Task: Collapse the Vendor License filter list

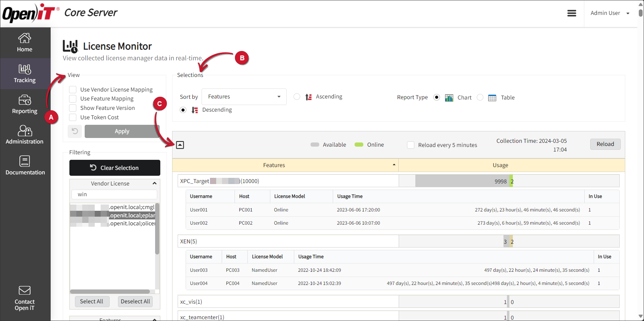Action: click(x=155, y=183)
